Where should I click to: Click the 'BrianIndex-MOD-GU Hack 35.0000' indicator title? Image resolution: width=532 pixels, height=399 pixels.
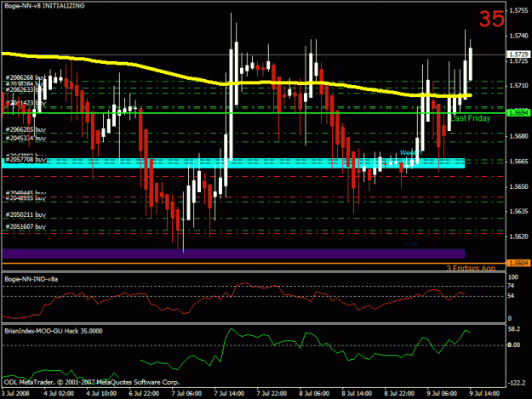click(54, 331)
